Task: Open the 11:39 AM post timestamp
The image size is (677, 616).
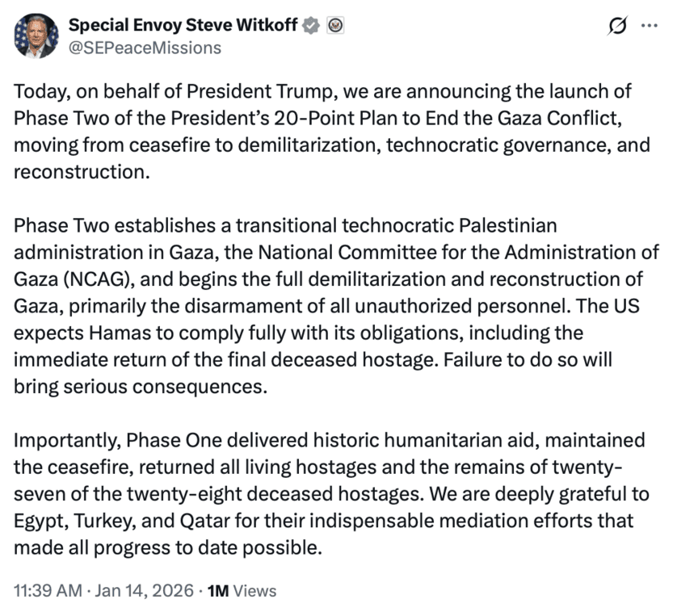Action: coord(48,591)
